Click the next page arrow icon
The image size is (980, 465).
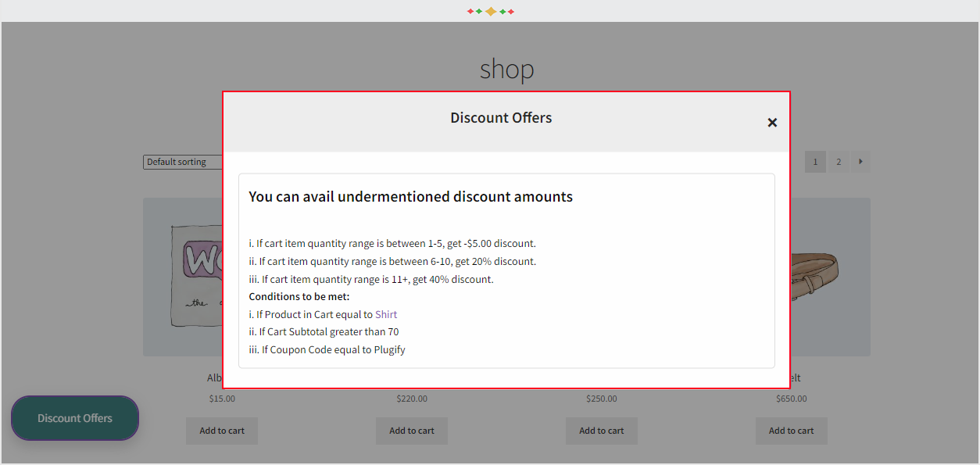(860, 161)
